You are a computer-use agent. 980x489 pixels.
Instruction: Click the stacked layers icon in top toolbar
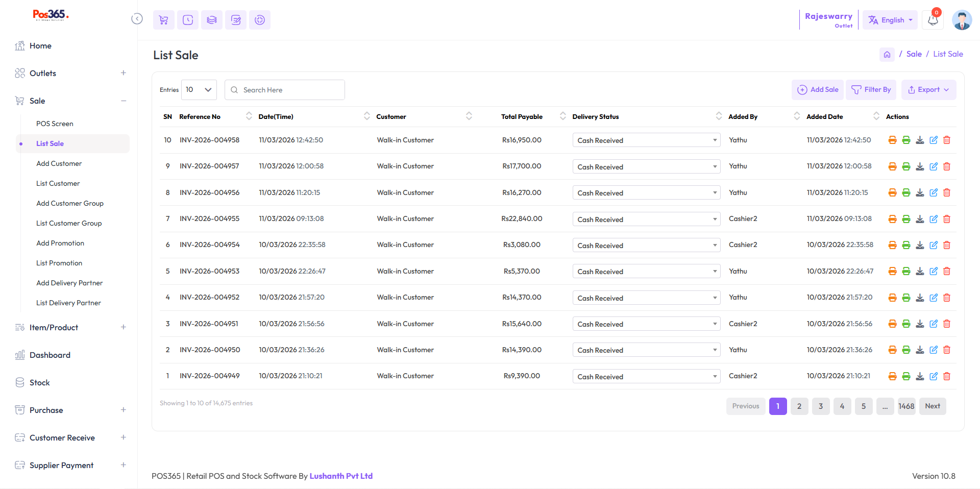pos(212,20)
